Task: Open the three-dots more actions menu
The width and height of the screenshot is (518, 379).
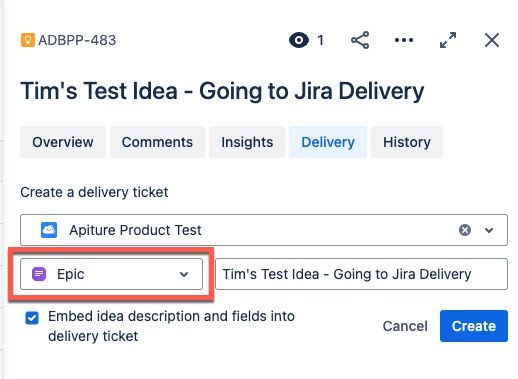Action: (404, 40)
